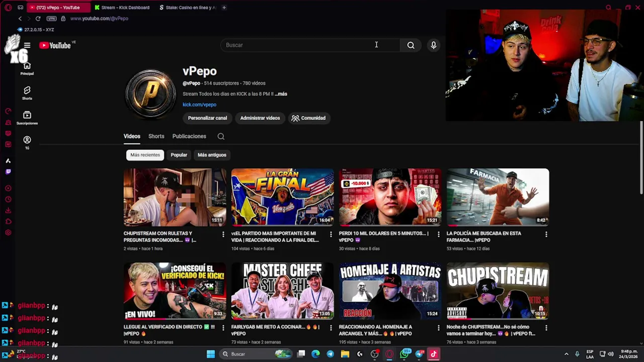Open options menu for REACCIONANDO AL HOMENAJE video
This screenshot has width=644, height=362.
click(x=438, y=328)
